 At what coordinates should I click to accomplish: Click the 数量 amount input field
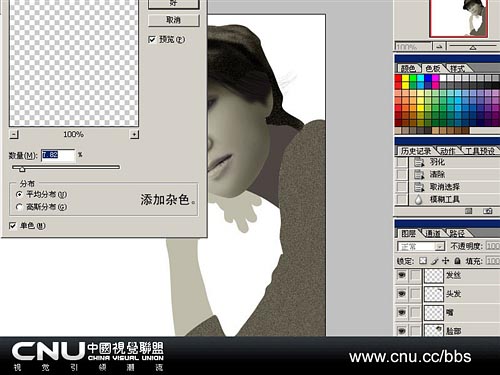[x=58, y=155]
